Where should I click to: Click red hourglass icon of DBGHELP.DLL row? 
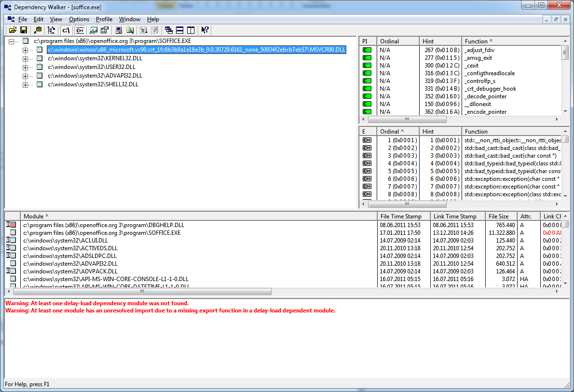(11, 225)
